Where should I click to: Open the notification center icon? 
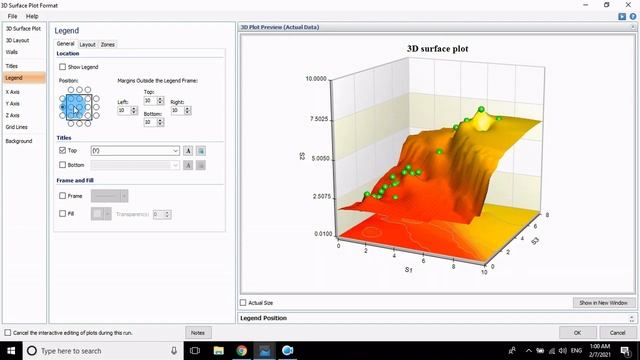[x=625, y=351]
